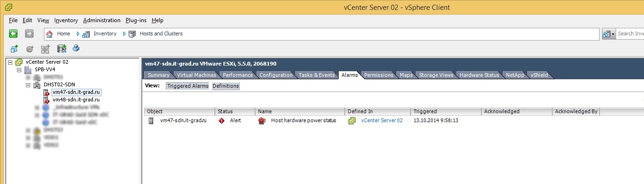Switch to the Storage Views tab
The image size is (644, 184).
pos(436,75)
